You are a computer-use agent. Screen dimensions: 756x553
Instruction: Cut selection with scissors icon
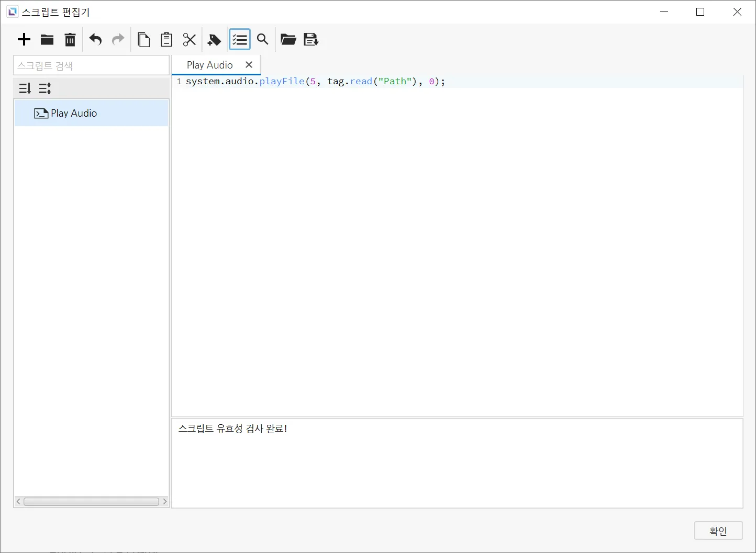pyautogui.click(x=190, y=40)
